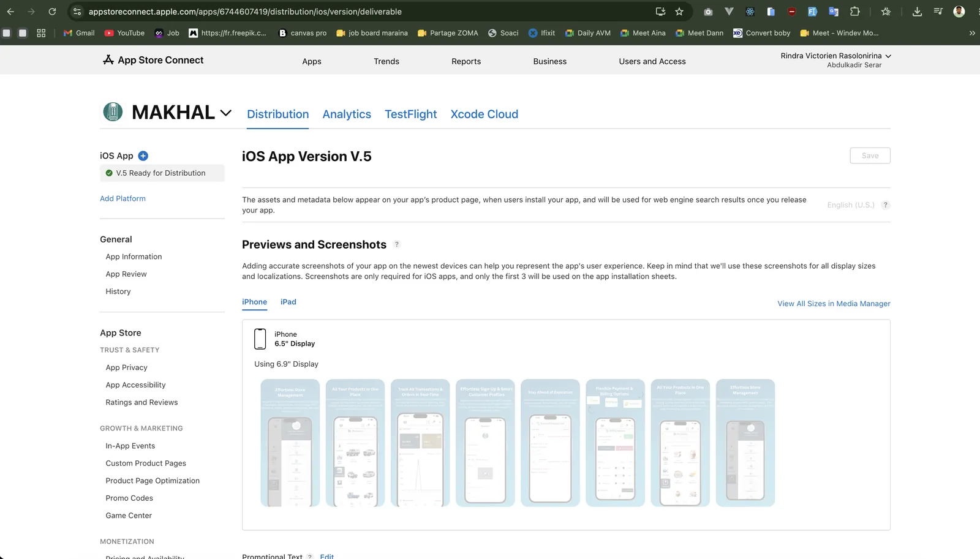
Task: Open the English (U.S.) language dropdown
Action: [x=851, y=205]
